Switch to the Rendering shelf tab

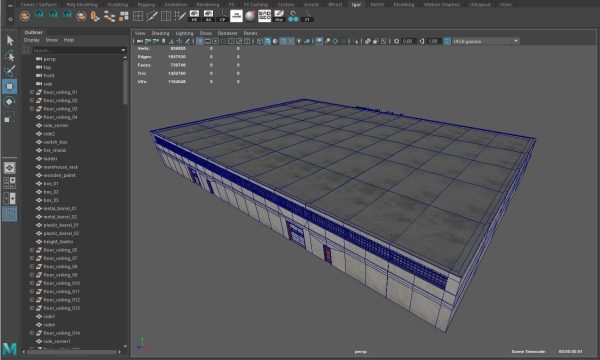[x=208, y=5]
